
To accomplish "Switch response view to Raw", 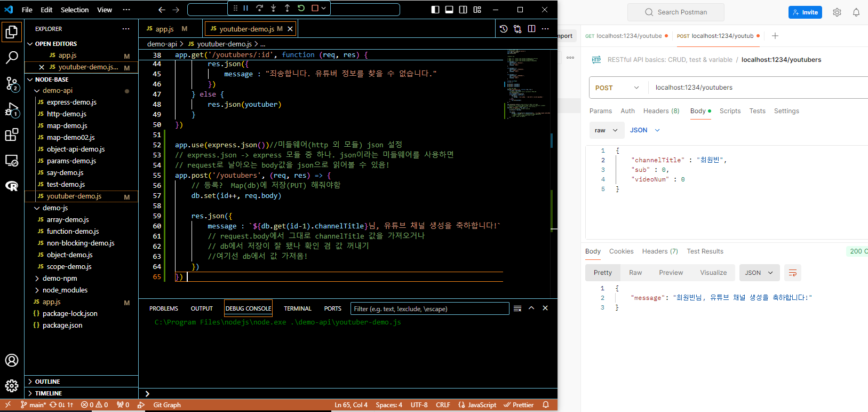I will (635, 273).
